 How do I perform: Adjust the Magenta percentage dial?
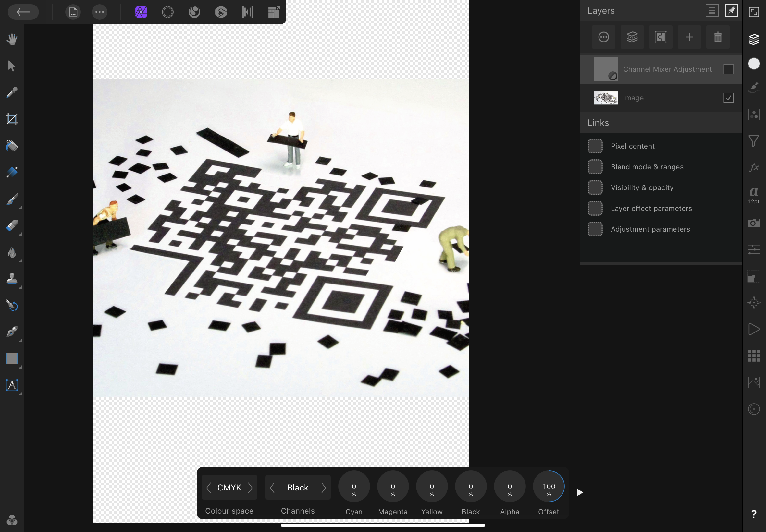point(393,486)
